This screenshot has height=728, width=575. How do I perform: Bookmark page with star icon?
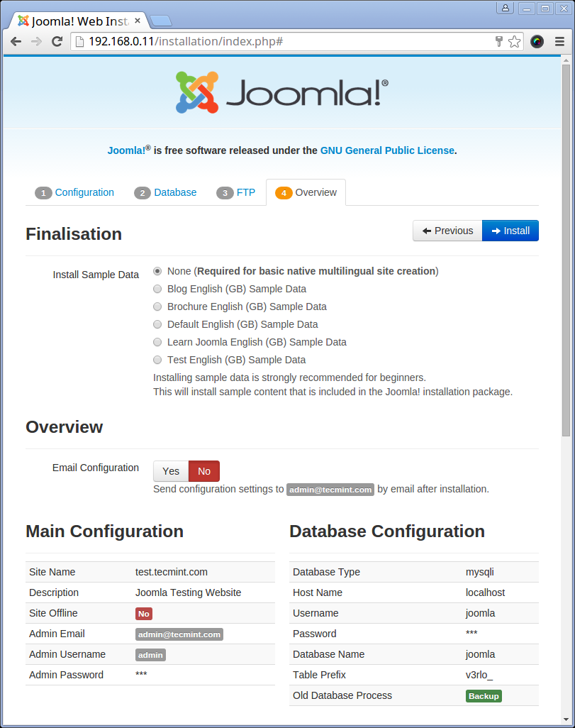(x=514, y=42)
